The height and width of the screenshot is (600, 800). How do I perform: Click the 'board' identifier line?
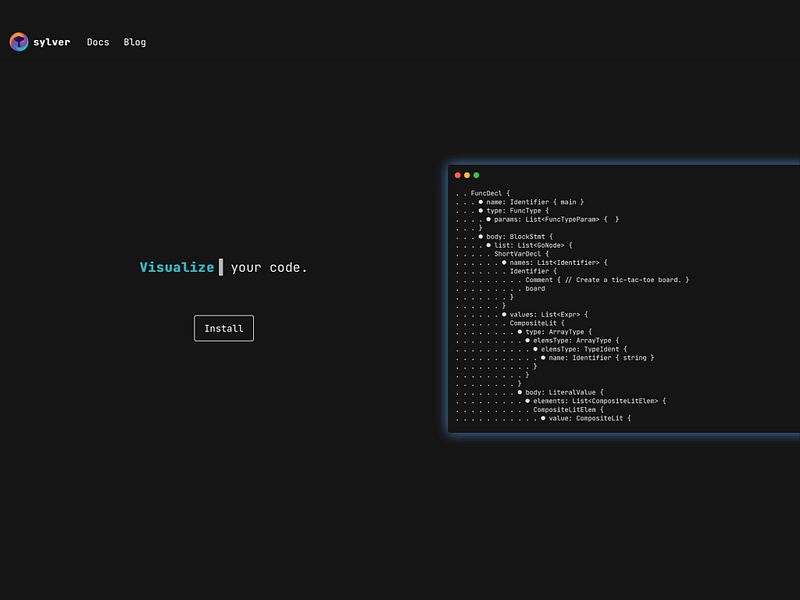pos(535,289)
